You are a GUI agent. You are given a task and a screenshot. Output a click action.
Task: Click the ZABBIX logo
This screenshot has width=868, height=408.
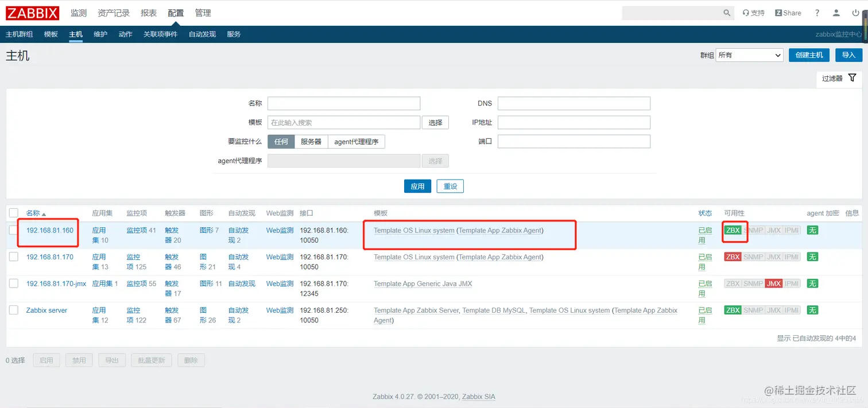[x=33, y=13]
